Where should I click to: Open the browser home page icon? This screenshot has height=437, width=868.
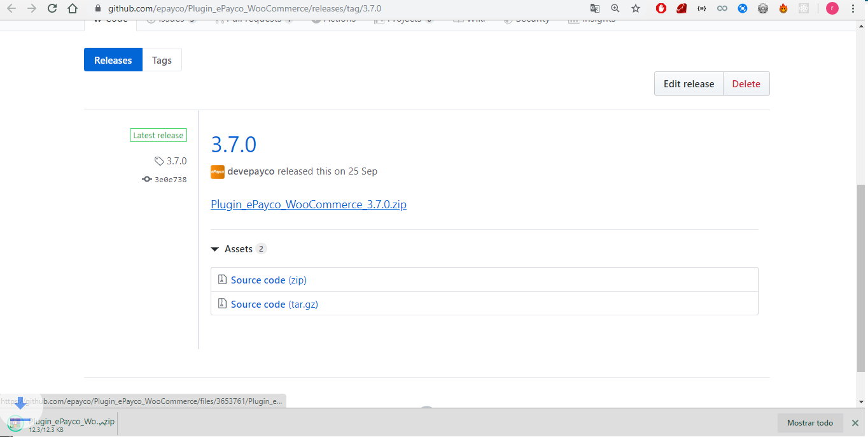(73, 8)
